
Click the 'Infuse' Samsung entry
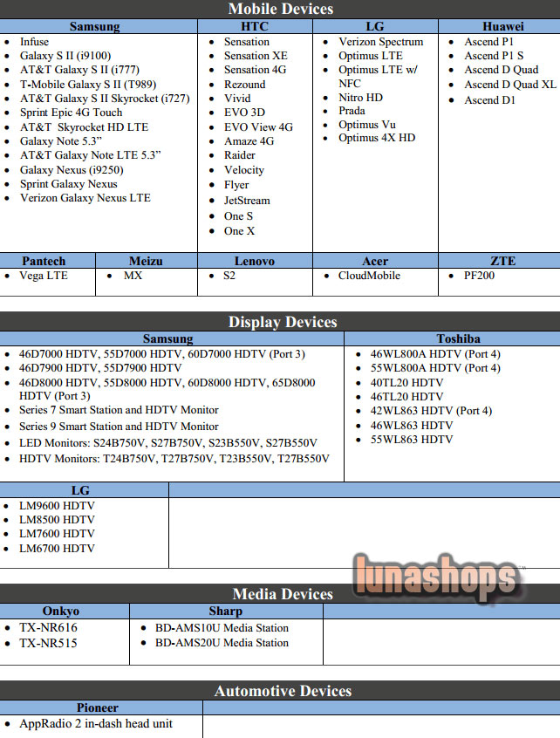pyautogui.click(x=34, y=42)
